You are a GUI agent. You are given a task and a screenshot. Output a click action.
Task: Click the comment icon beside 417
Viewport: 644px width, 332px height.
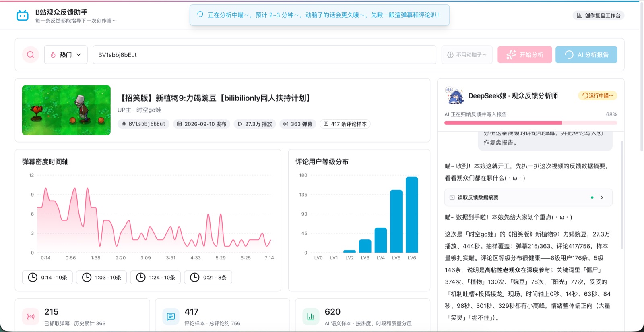171,317
